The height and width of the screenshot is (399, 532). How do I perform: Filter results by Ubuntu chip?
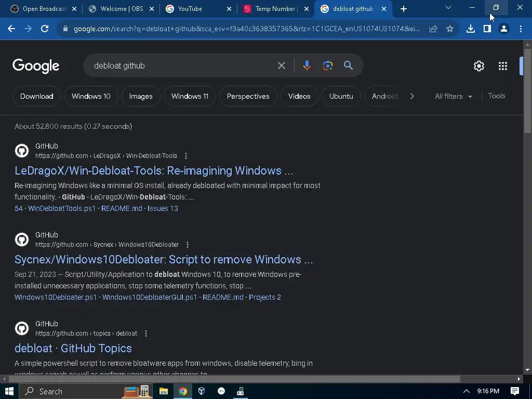(341, 96)
